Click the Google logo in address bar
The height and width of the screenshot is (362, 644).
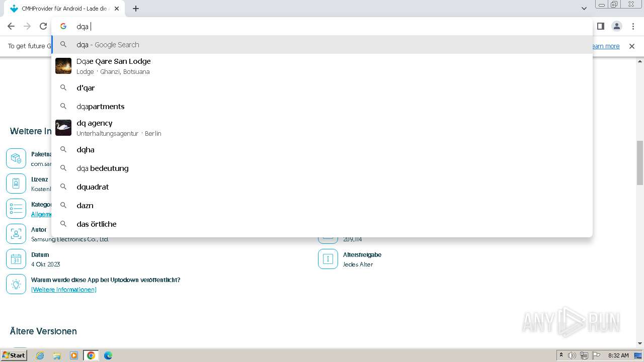[x=63, y=26]
